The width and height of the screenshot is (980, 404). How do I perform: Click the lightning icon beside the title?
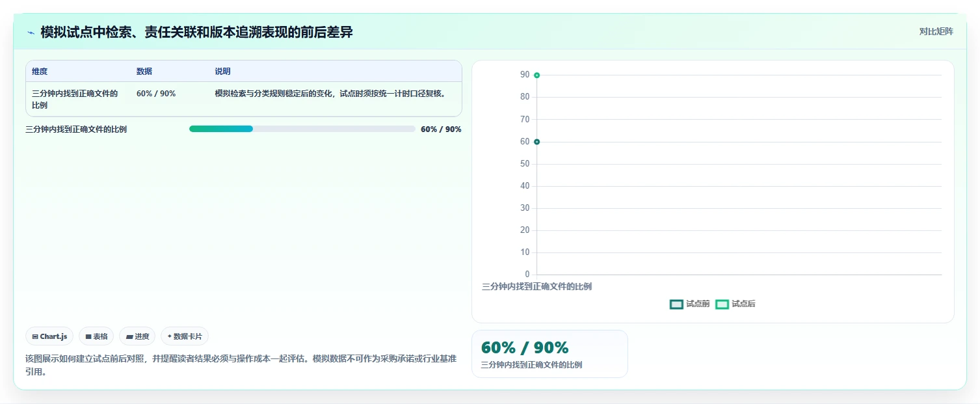(31, 32)
